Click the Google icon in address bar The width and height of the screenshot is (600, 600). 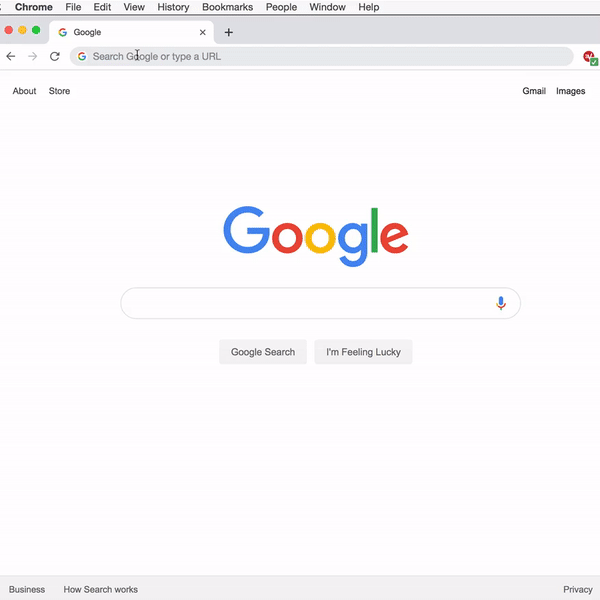[x=82, y=56]
